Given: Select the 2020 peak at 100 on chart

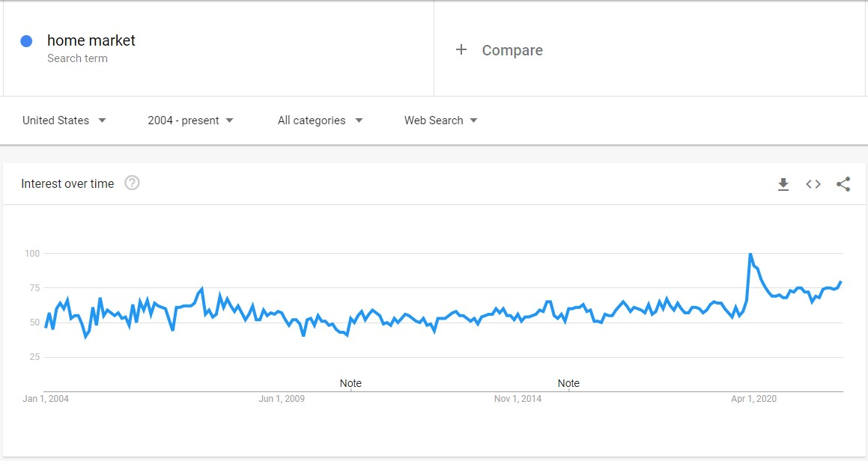Looking at the screenshot, I should click(x=750, y=254).
